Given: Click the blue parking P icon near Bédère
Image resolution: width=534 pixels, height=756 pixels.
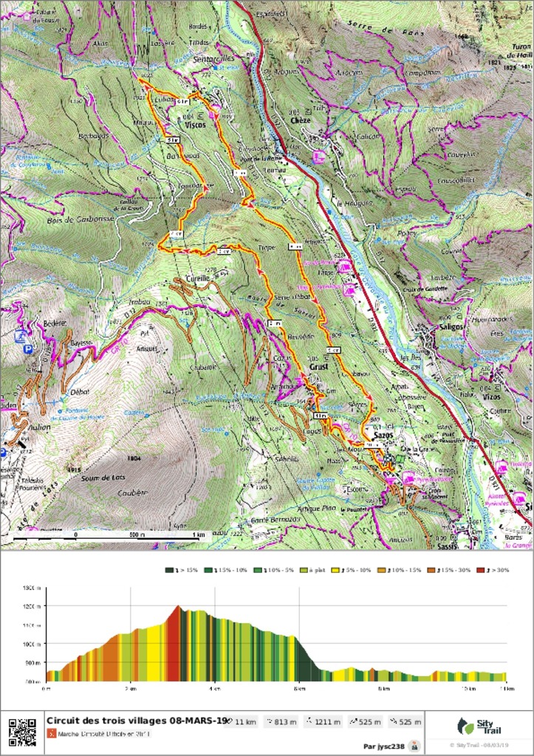Looking at the screenshot, I should [28, 349].
